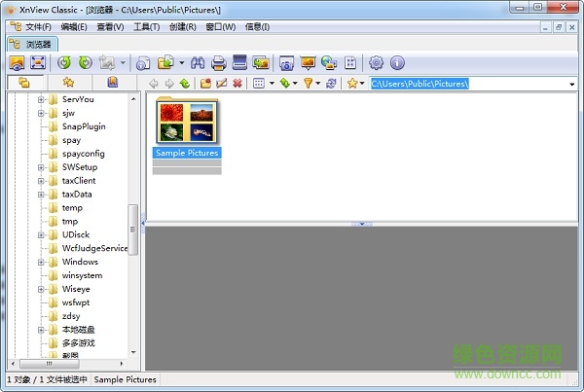Open the 查看(V) menu
584x392 pixels.
coord(110,27)
